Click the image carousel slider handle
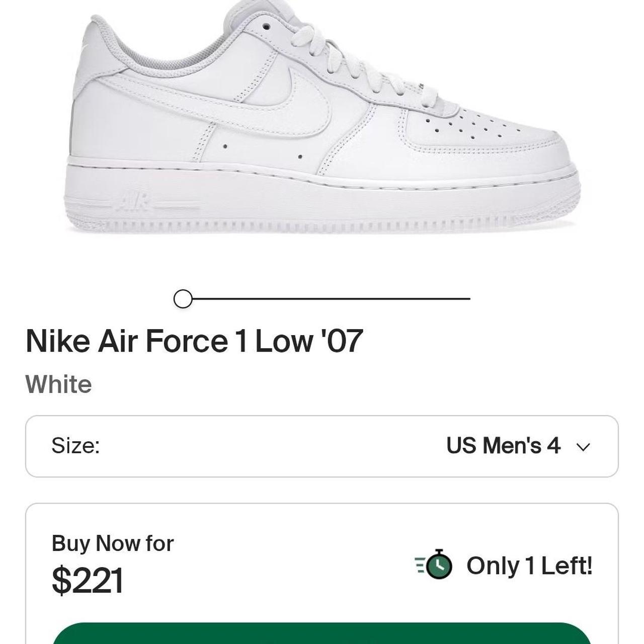This screenshot has height=644, width=644. [x=183, y=299]
